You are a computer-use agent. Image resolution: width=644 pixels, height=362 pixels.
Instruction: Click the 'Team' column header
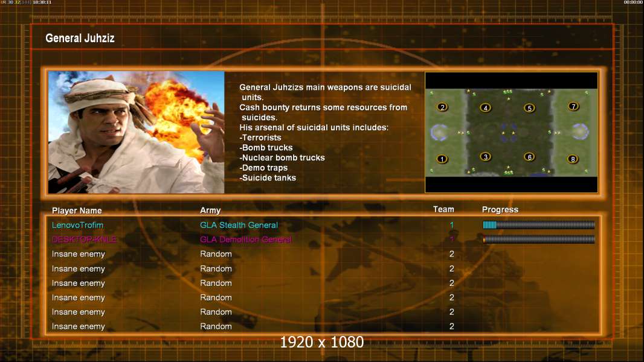pyautogui.click(x=443, y=209)
